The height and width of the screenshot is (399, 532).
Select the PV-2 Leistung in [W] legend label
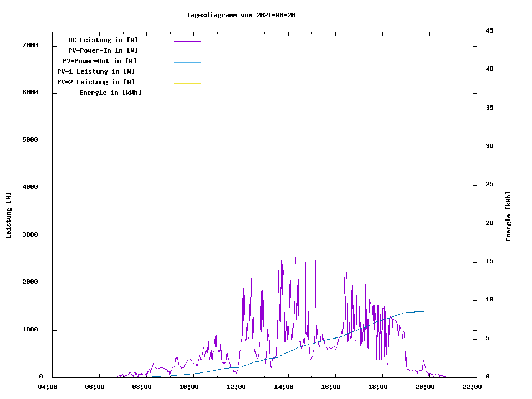click(96, 82)
